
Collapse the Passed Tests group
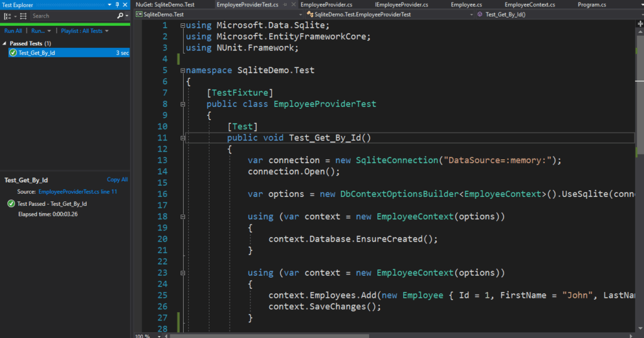coord(4,43)
